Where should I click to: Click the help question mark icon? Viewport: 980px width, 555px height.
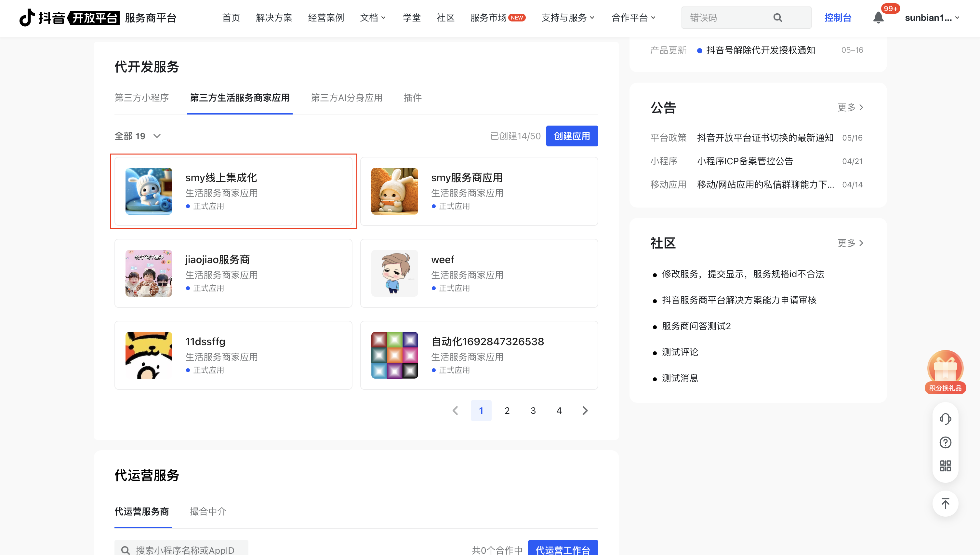coord(945,442)
